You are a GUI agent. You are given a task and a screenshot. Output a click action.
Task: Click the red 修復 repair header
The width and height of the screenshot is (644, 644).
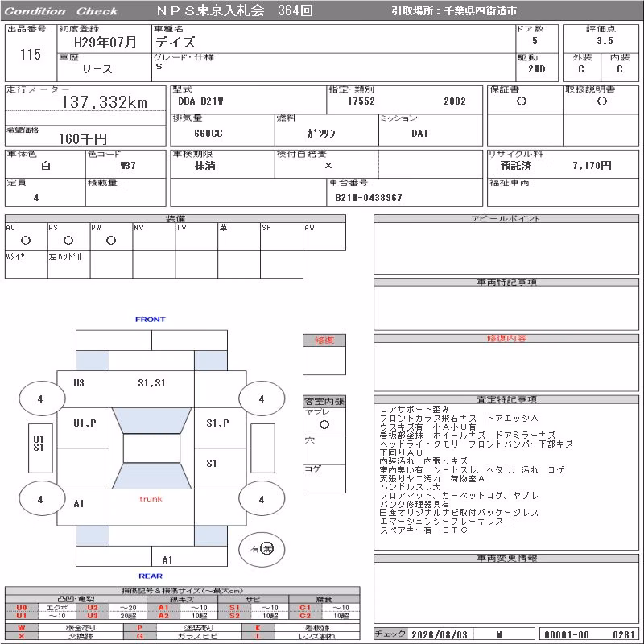[x=324, y=341]
